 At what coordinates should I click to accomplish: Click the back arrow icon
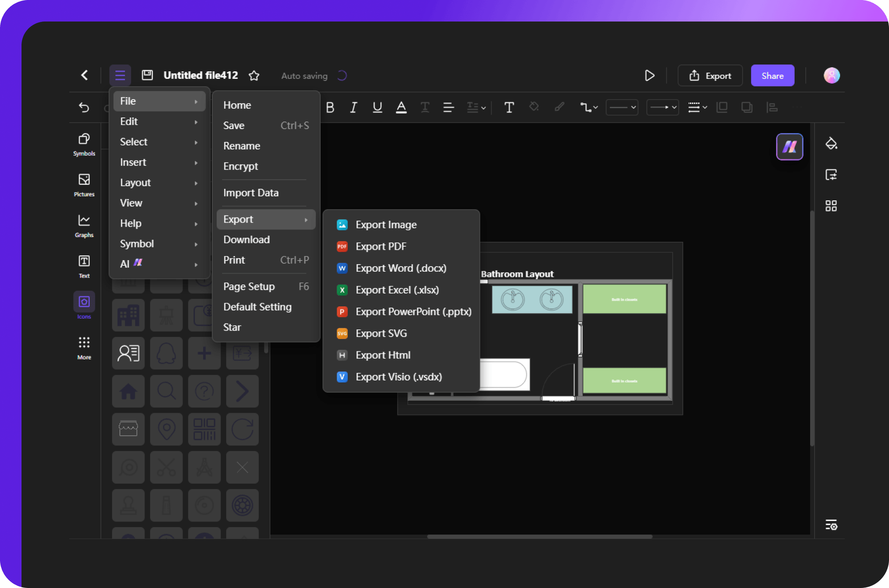coord(84,75)
